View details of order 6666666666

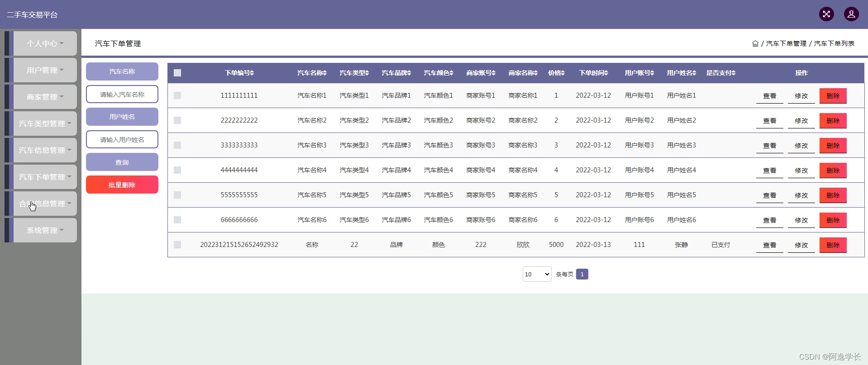769,220
